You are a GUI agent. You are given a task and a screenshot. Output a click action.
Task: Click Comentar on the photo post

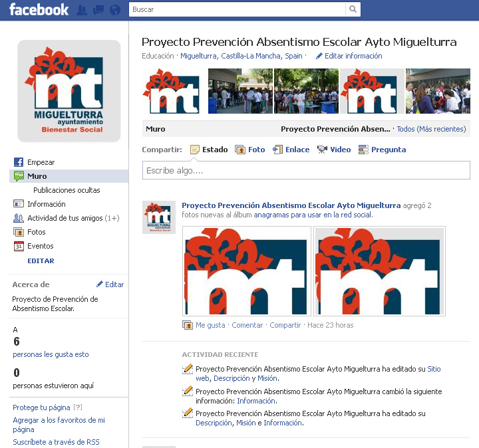247,325
